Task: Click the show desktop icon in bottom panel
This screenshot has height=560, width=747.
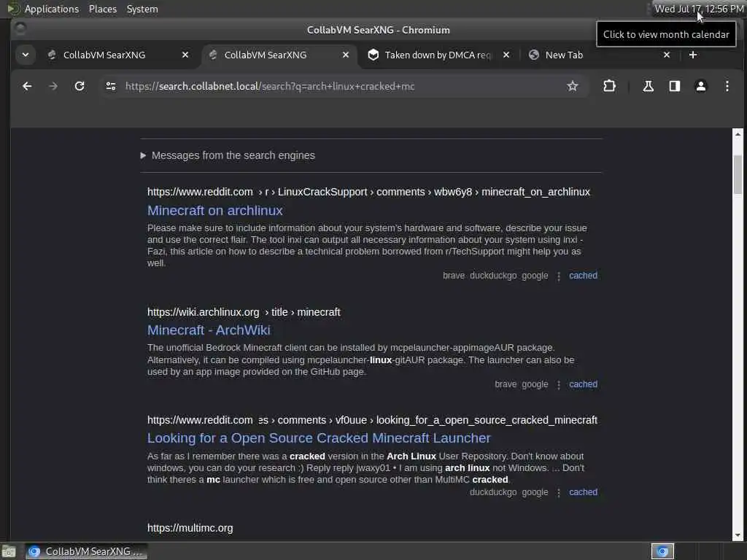Action: [9, 551]
